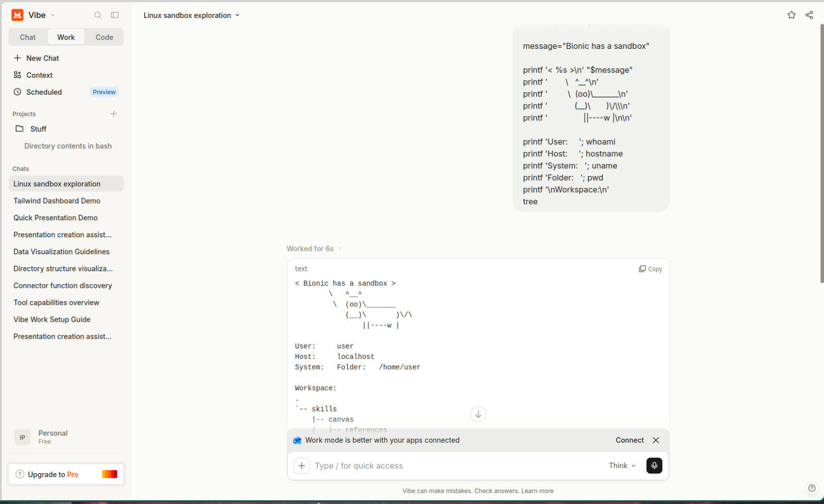The image size is (824, 504).
Task: Expand the Worked for 6s details
Action: tap(314, 249)
